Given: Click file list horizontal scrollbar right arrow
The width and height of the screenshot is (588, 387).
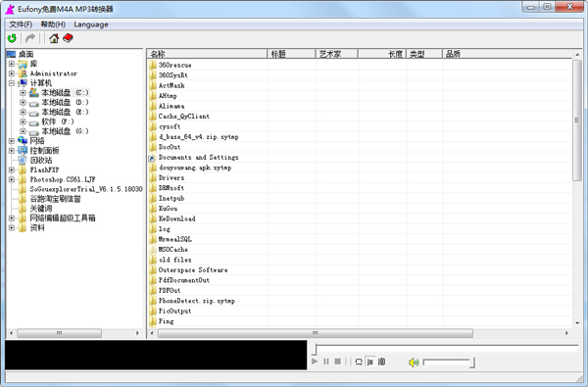Looking at the screenshot, I should (566, 333).
